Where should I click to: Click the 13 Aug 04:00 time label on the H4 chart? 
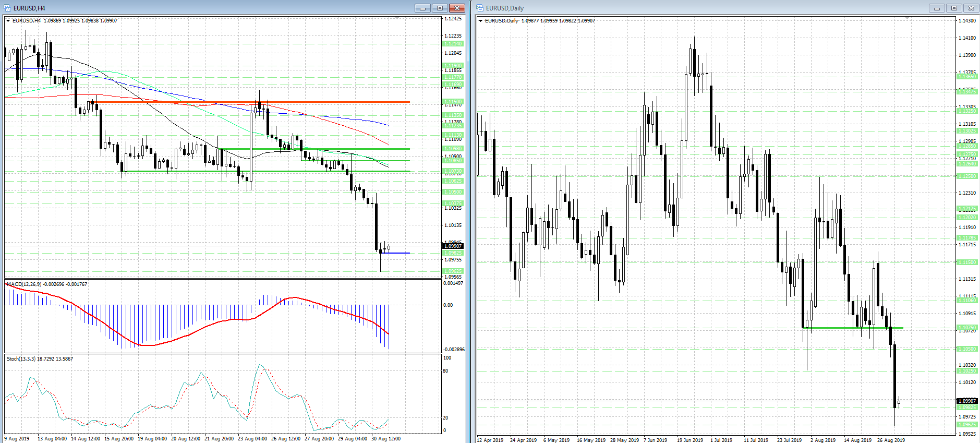click(52, 439)
